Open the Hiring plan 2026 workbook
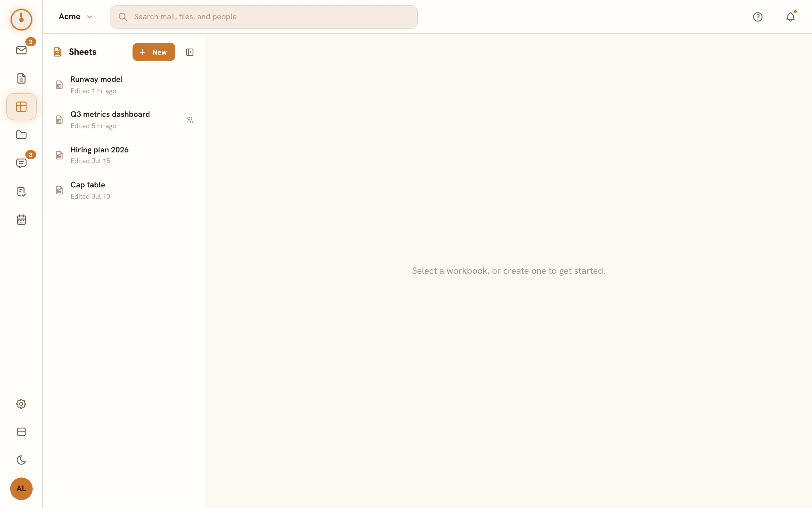 pyautogui.click(x=124, y=155)
